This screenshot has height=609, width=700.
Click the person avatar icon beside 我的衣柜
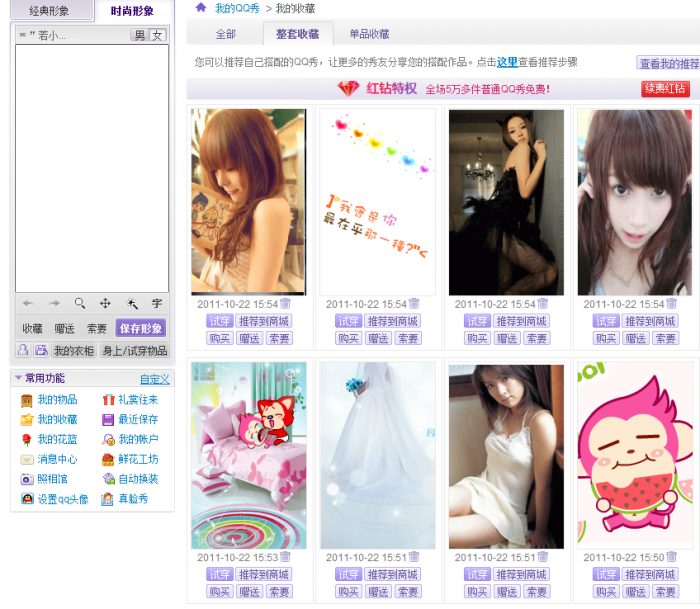23,350
